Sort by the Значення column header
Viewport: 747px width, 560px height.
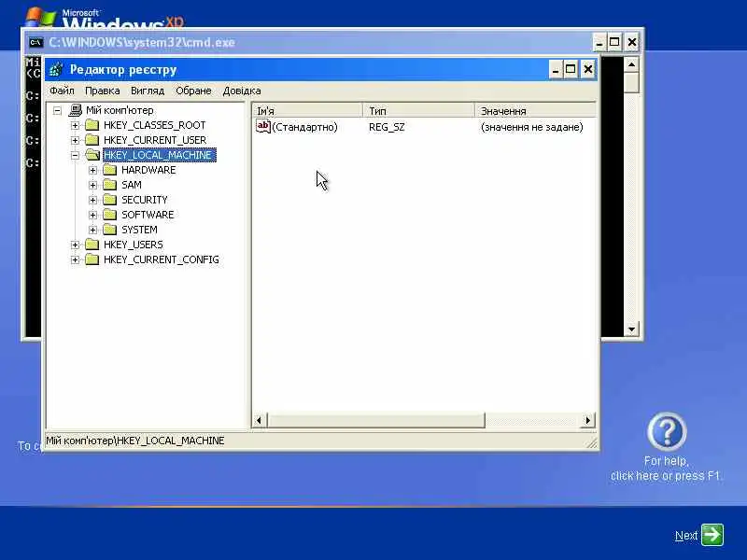(535, 110)
